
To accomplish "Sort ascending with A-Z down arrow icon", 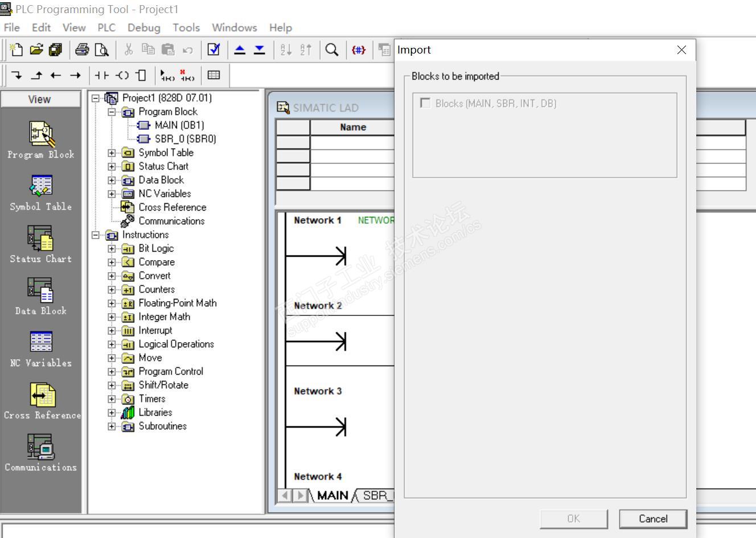I will [x=286, y=50].
